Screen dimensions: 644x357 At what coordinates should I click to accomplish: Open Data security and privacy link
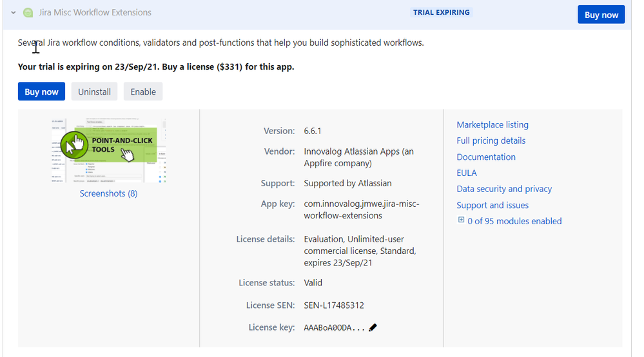(504, 189)
